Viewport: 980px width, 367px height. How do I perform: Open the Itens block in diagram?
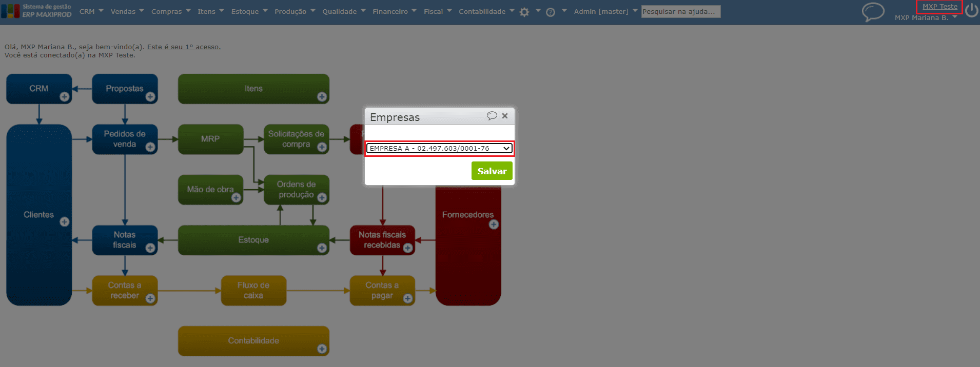[x=253, y=89]
